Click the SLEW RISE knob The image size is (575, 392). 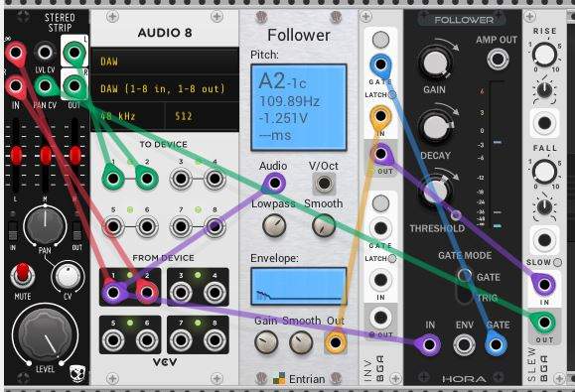[x=544, y=55]
